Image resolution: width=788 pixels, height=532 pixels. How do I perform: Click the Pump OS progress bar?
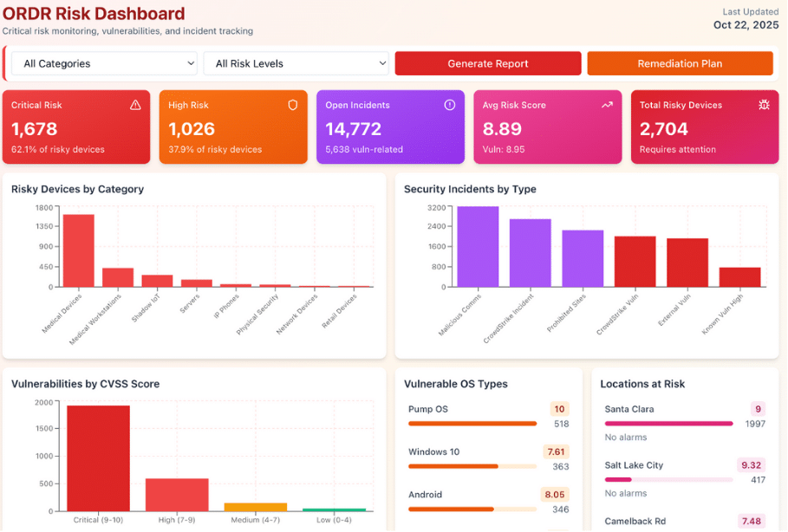[472, 424]
